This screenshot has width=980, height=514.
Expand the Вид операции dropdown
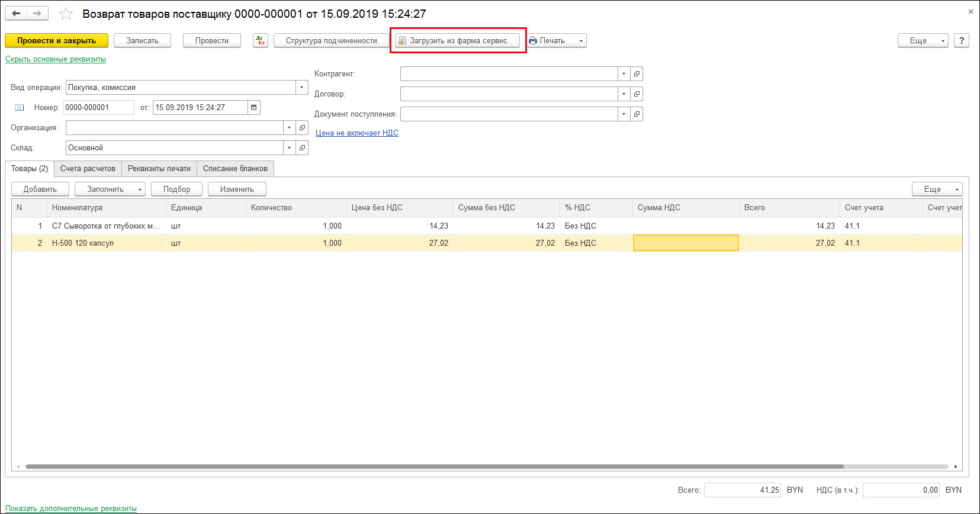pos(301,88)
